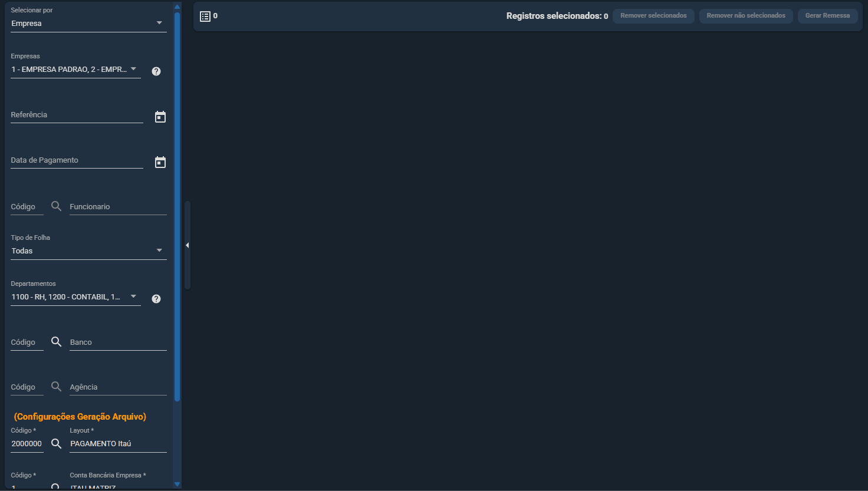The height and width of the screenshot is (491, 868).
Task: Expand the Empresas multi-select dropdown
Action: pyautogui.click(x=75, y=70)
